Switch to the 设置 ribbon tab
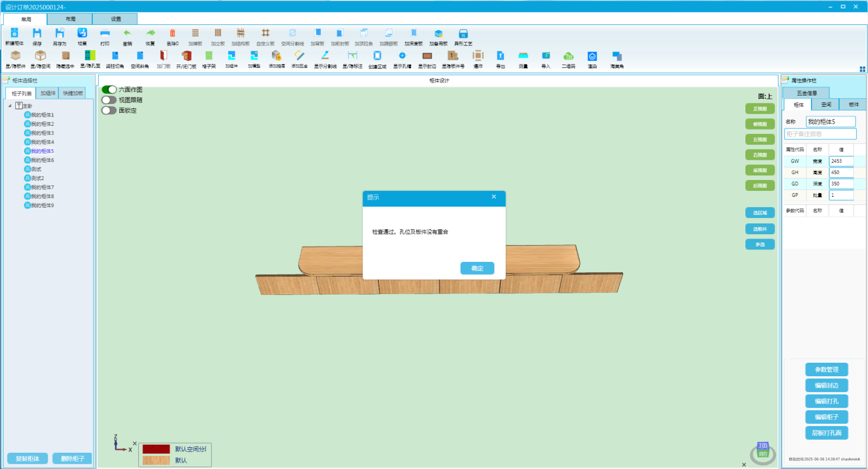The image size is (868, 469). tap(116, 19)
